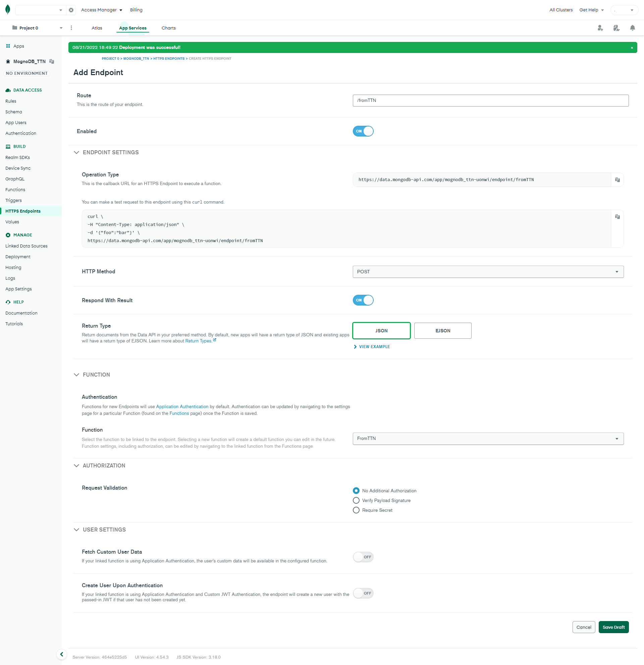
Task: Focus the Route input field
Action: [491, 100]
